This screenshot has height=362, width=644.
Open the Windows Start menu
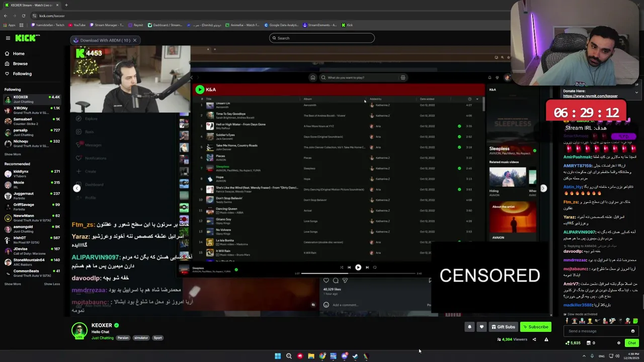(278, 356)
